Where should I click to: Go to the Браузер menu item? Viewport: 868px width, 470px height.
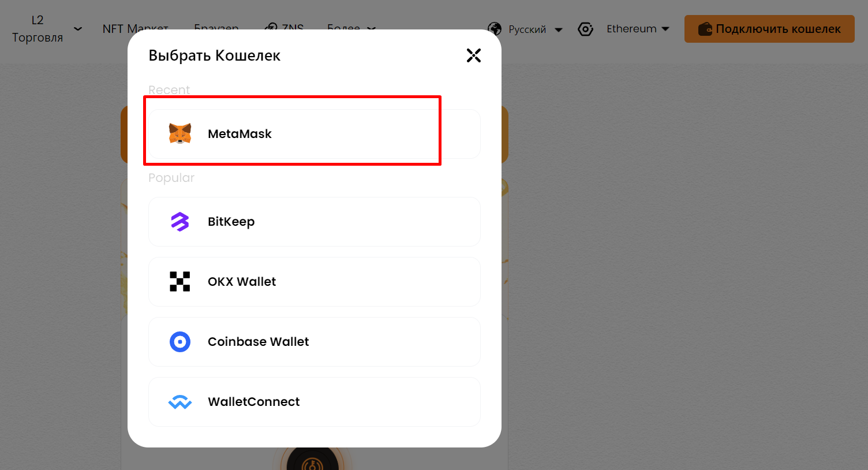click(x=216, y=27)
